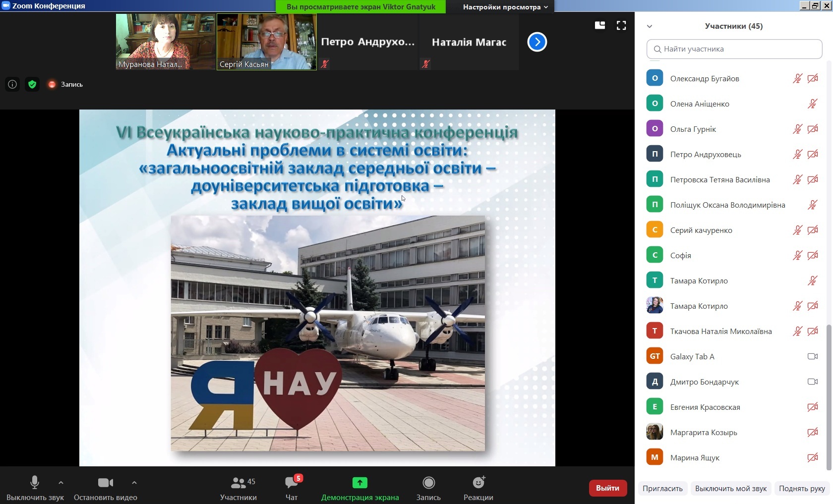This screenshot has width=833, height=504.
Task: Click the Найти участника search field
Action: 734,49
